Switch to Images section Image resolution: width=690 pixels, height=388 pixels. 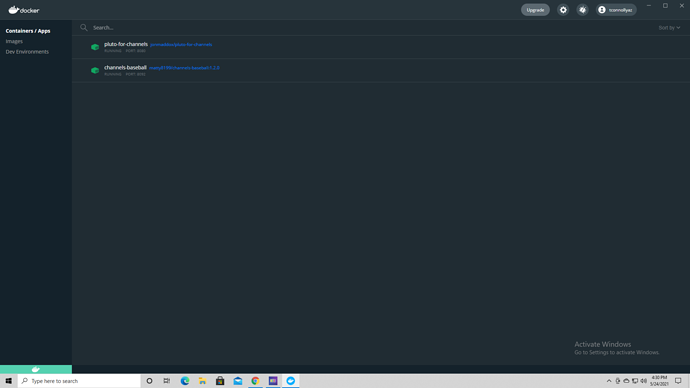[14, 41]
